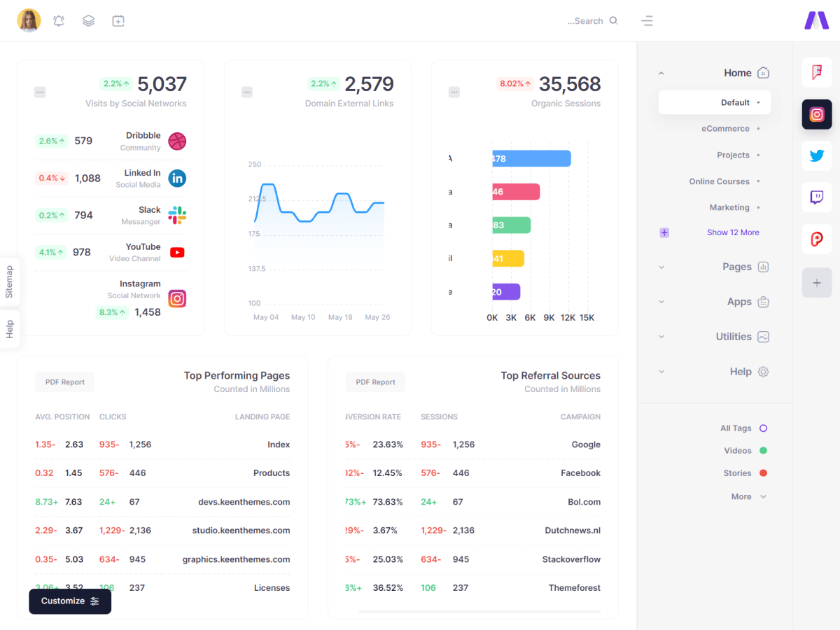The image size is (840, 630).
Task: Expand the Apps menu section
Action: (x=739, y=302)
